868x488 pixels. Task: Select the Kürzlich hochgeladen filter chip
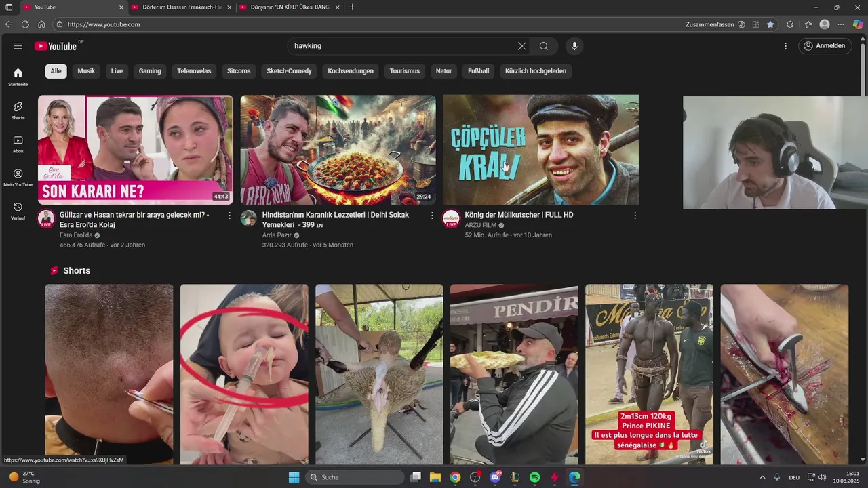point(536,71)
